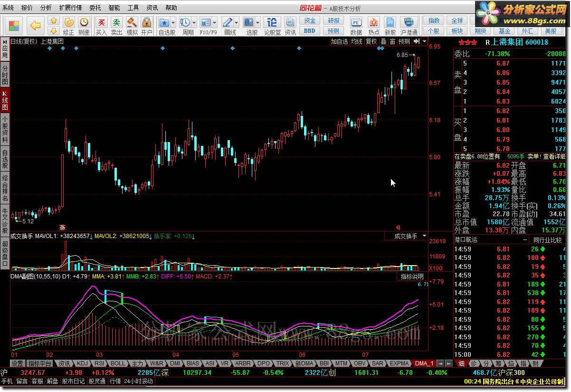Image resolution: width=571 pixels, height=392 pixels.
Task: Open the 热点 hot topics flame icon
Action: [x=374, y=22]
